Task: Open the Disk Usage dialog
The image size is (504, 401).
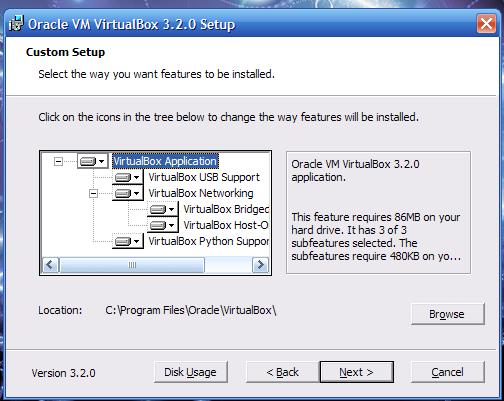Action: (x=191, y=372)
